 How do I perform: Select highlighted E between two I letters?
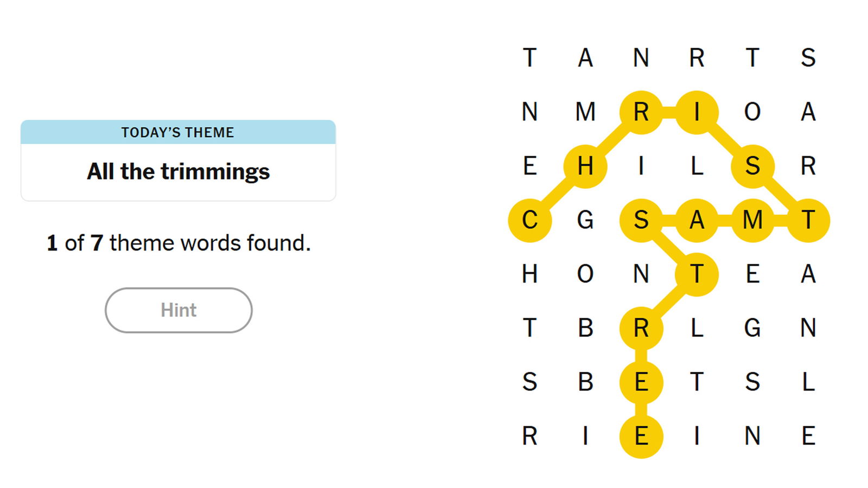click(641, 436)
